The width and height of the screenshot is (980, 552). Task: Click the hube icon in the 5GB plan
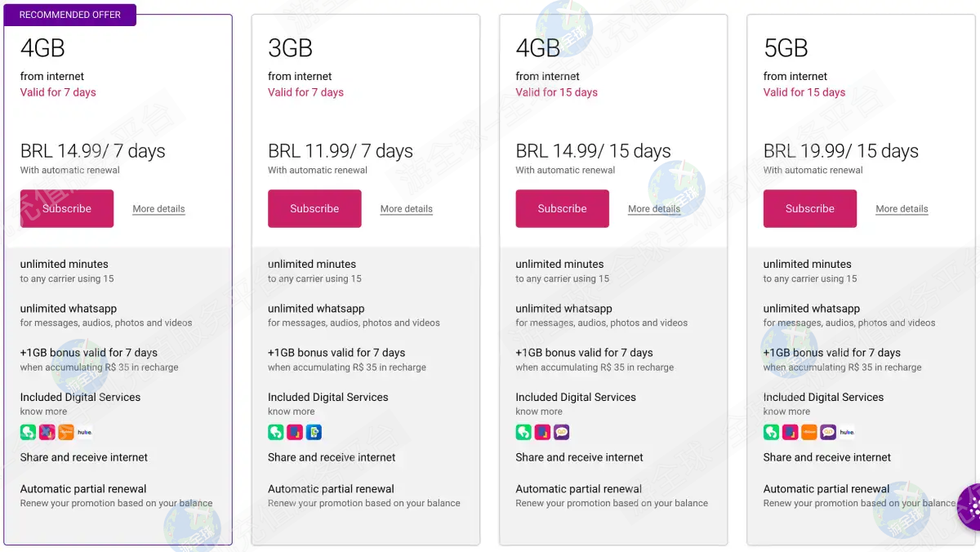(x=847, y=432)
